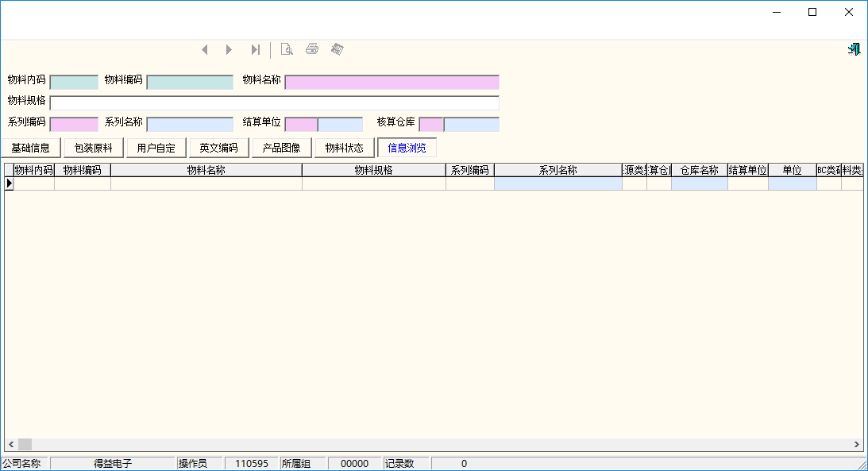Open print preview magnifier icon
The image size is (868, 471).
(287, 49)
